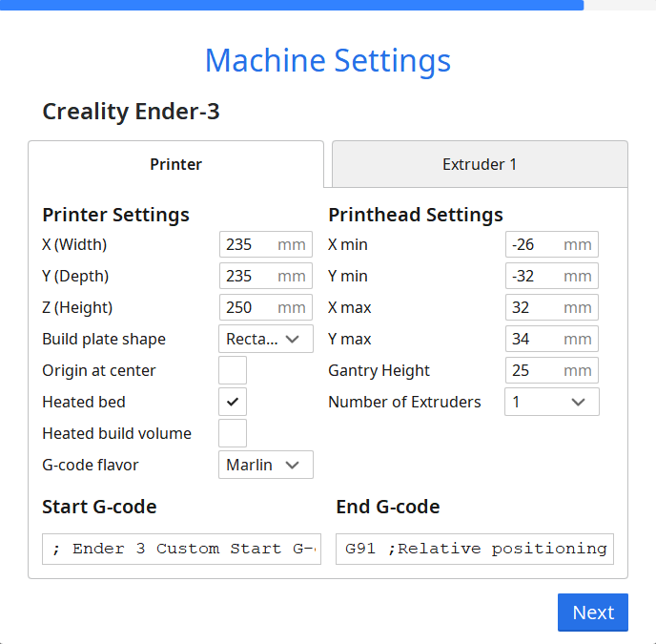
Task: Click the Z (Height) value field
Action: coord(266,307)
